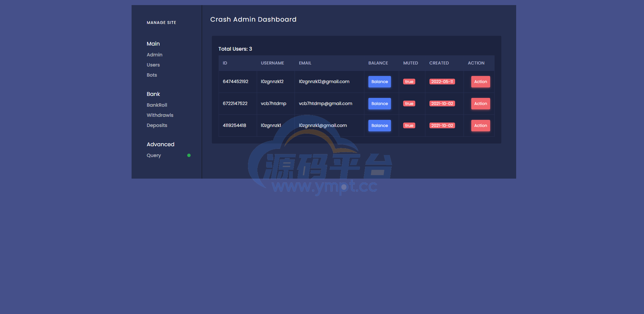
Task: Open BankRoll in Bank section
Action: (x=157, y=105)
